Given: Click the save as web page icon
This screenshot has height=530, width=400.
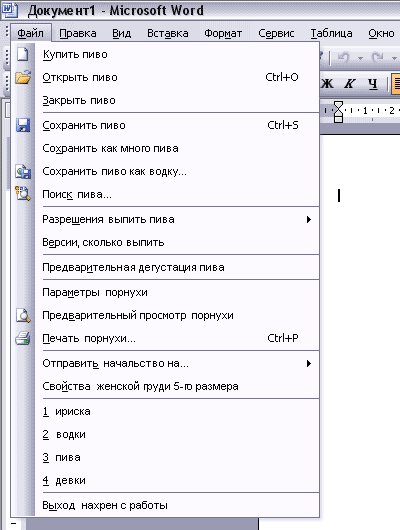Looking at the screenshot, I should (23, 171).
